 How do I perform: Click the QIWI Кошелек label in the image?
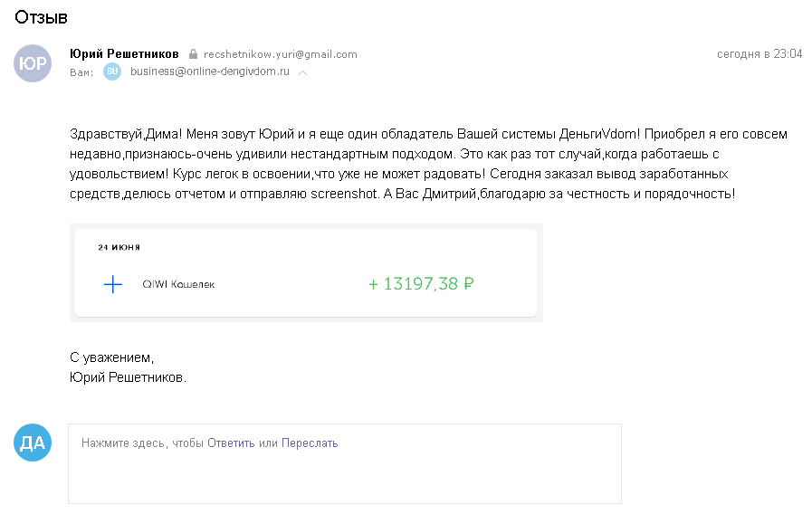point(178,284)
